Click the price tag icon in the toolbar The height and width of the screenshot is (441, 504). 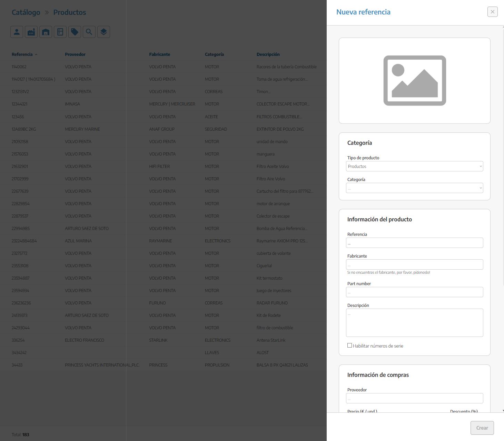pyautogui.click(x=75, y=32)
